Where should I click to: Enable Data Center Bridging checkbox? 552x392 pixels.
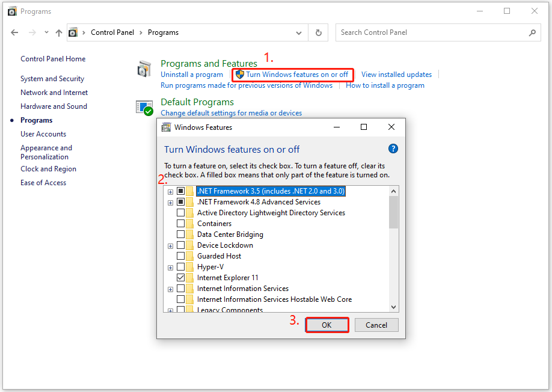coord(180,234)
